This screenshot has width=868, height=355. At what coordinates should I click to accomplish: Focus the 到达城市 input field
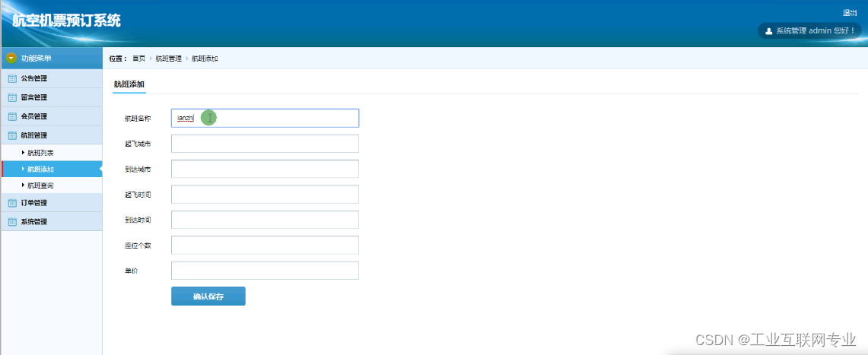[265, 170]
